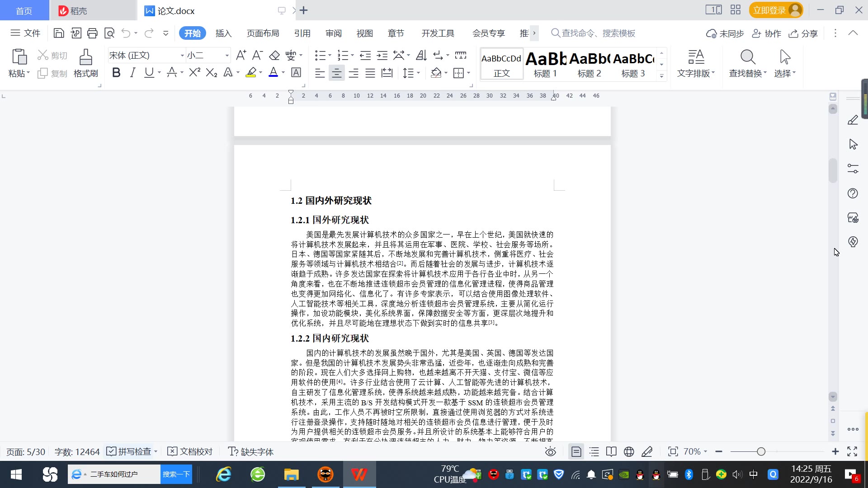Toggle Underline formatting
868x488 pixels.
pyautogui.click(x=149, y=72)
